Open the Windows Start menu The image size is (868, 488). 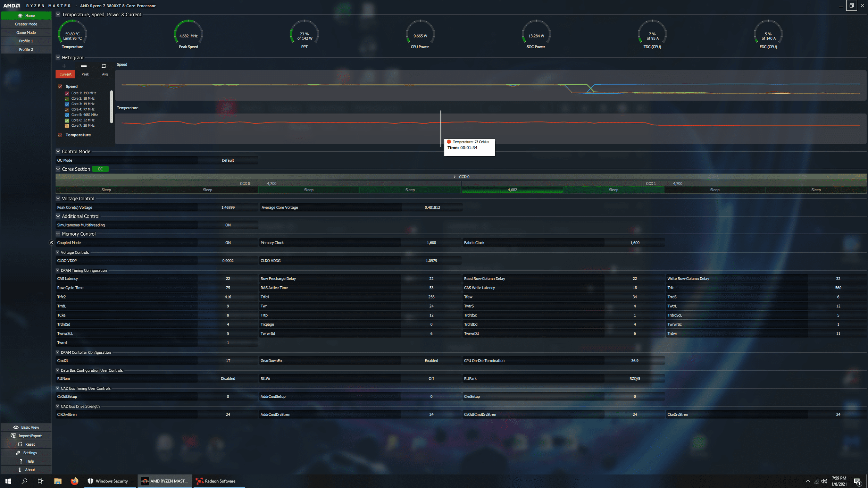[8, 481]
